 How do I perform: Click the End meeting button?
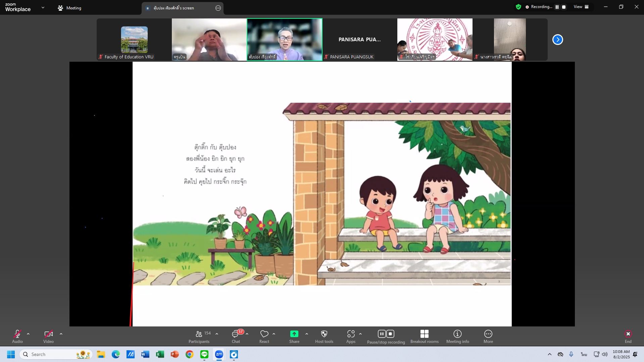tap(628, 336)
